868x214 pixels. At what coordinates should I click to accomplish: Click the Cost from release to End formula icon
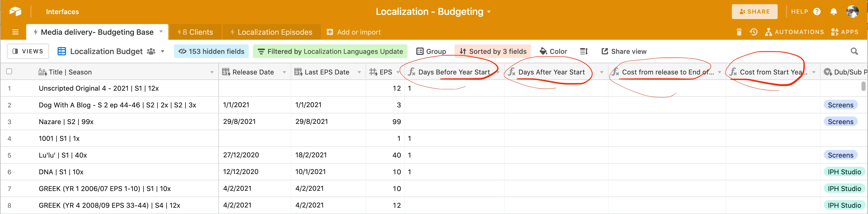tap(616, 72)
